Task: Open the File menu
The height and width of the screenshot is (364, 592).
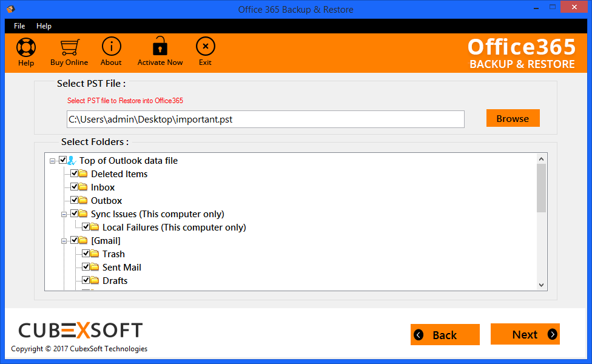Action: (x=19, y=26)
